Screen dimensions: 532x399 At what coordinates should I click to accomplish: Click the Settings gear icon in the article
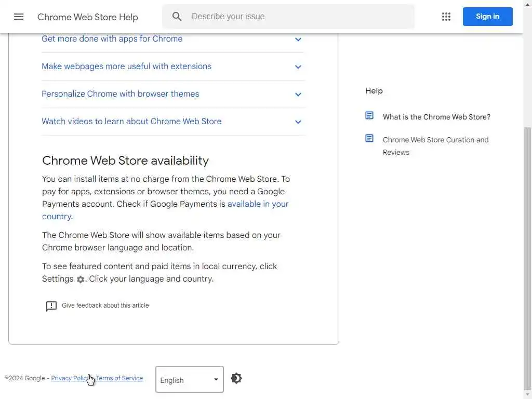click(x=81, y=280)
